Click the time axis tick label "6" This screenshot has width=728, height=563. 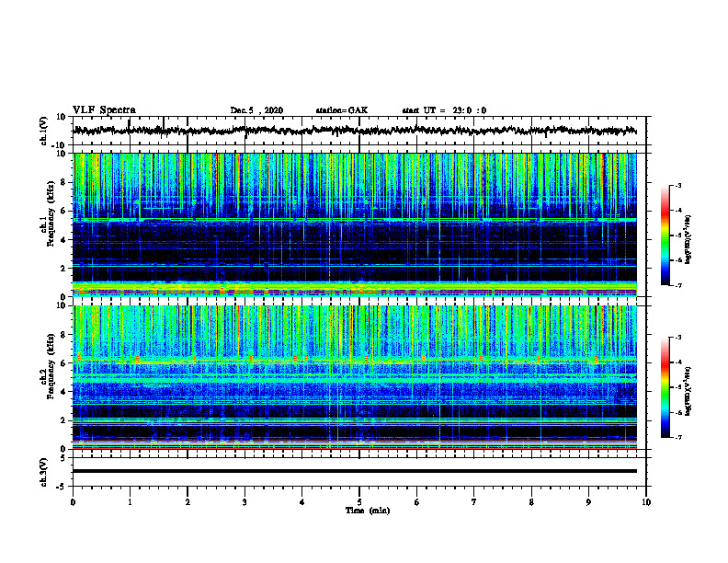(417, 502)
